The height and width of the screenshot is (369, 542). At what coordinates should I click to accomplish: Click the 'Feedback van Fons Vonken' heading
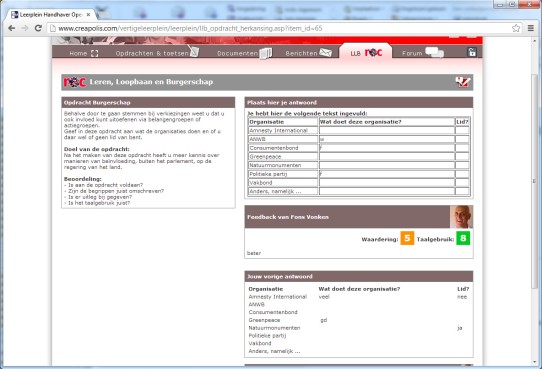[x=288, y=217]
